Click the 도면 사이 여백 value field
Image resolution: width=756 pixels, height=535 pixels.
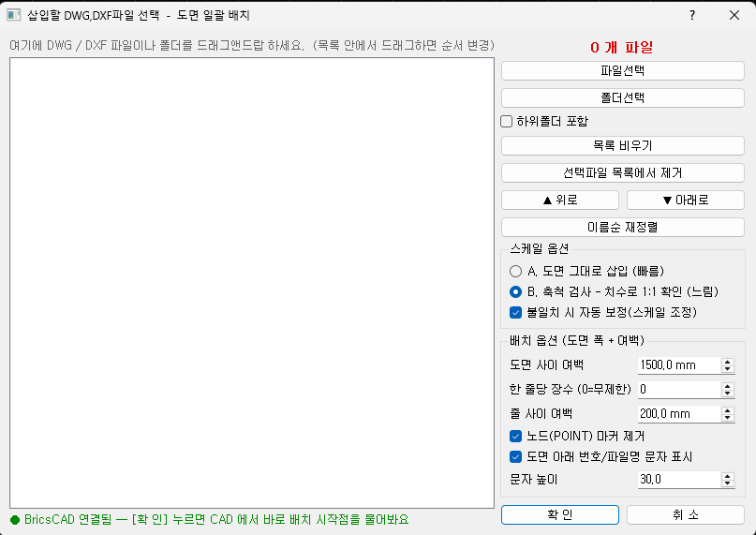pos(679,365)
